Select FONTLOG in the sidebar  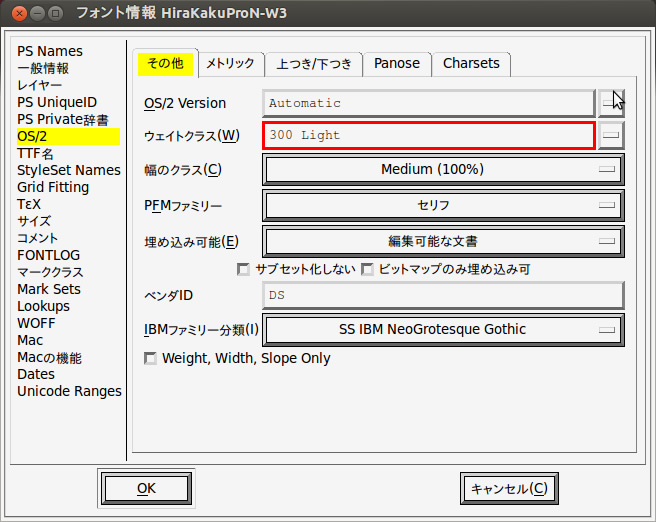[x=49, y=255]
